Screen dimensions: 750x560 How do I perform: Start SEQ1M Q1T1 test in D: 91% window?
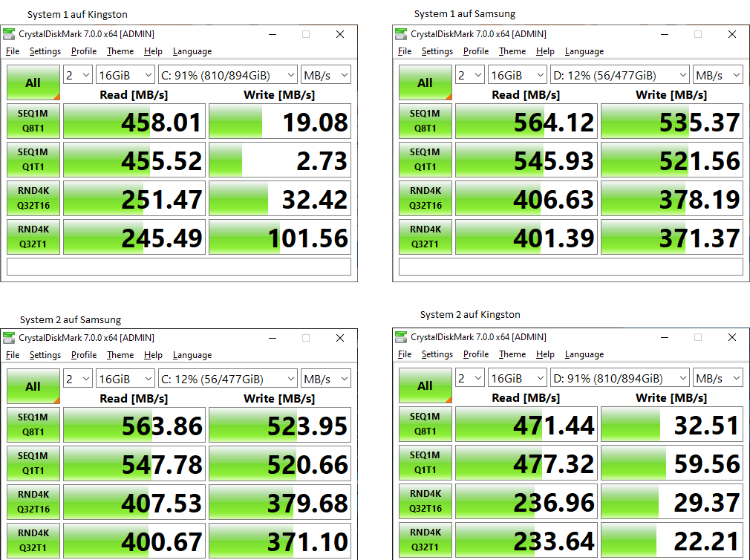coord(425,463)
